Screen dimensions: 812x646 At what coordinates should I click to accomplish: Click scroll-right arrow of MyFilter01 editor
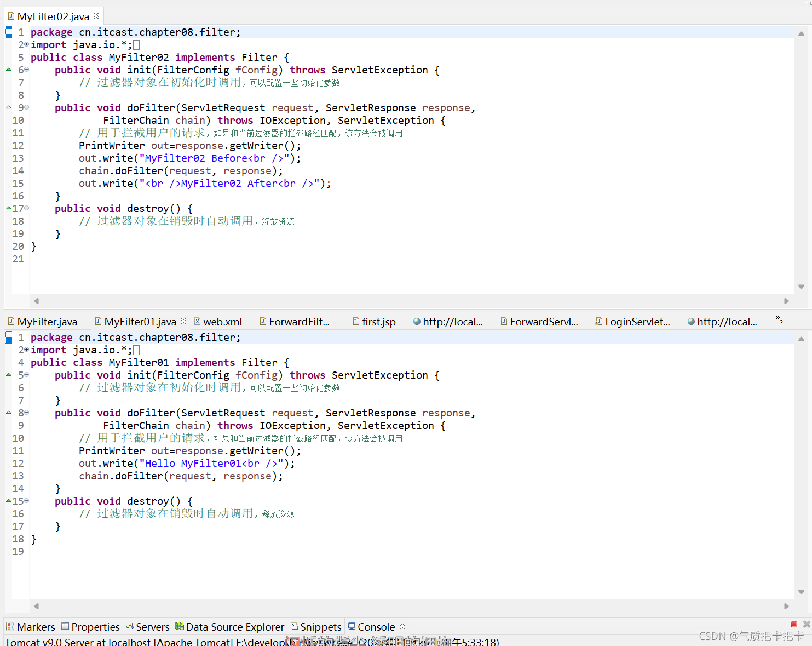tap(787, 606)
